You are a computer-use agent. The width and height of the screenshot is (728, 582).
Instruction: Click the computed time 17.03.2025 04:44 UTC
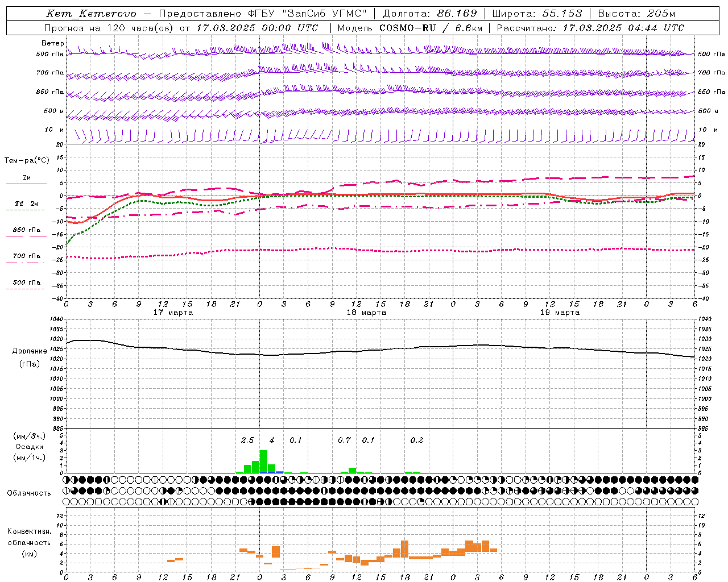click(x=623, y=28)
